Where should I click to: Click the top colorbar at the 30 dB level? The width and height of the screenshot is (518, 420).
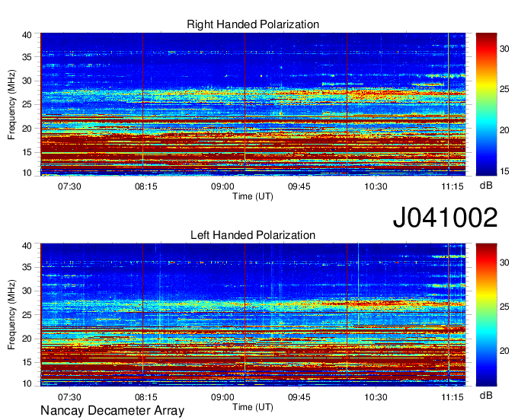tap(486, 49)
